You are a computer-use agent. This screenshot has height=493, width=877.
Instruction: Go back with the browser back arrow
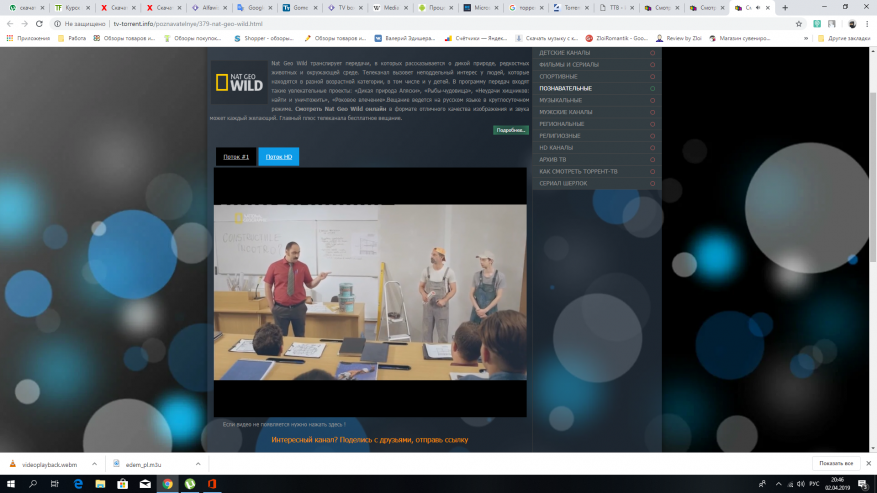coord(10,24)
